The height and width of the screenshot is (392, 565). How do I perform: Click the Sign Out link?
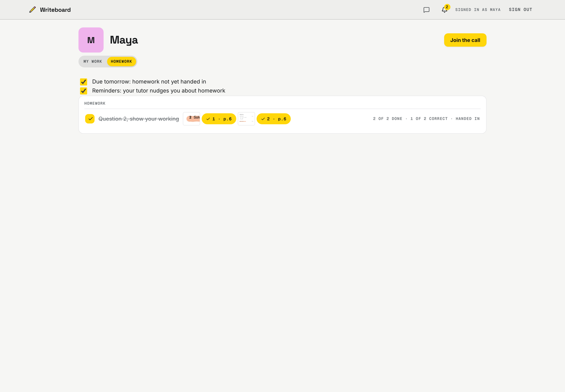pyautogui.click(x=520, y=10)
